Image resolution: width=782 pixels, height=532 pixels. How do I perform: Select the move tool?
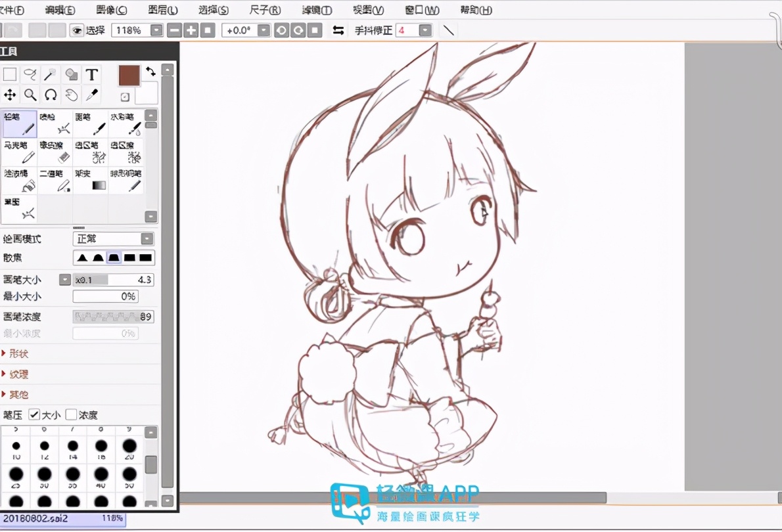(9, 95)
